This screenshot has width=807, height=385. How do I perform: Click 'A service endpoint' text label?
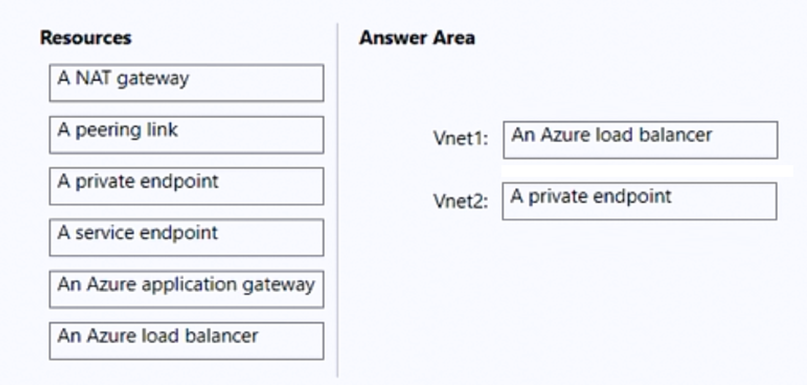pyautogui.click(x=138, y=233)
